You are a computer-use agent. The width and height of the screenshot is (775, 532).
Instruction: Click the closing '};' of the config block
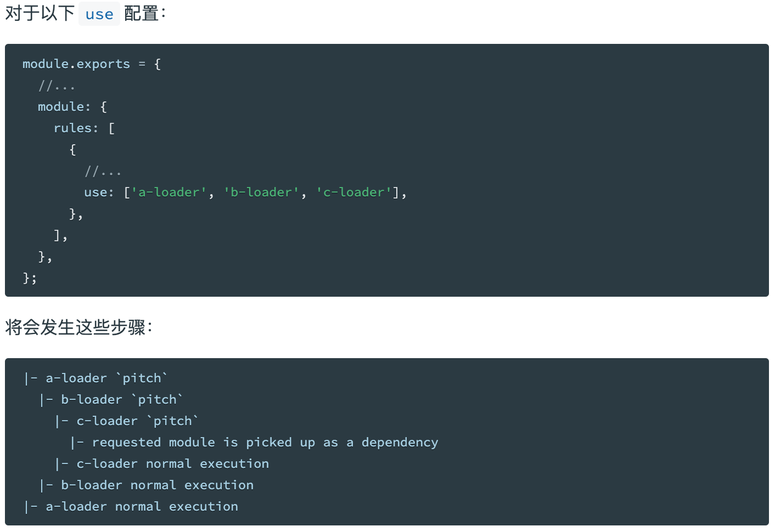[30, 278]
